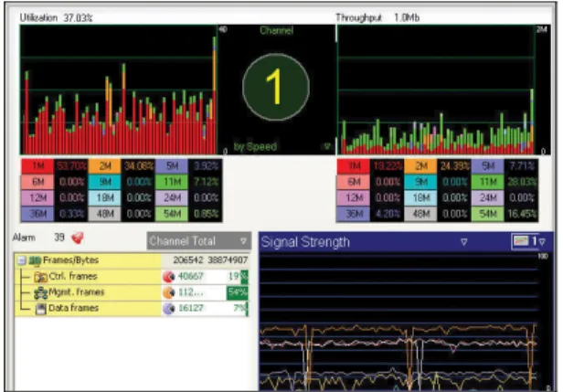
Task: Click the throughput 48M gray swatch
Action: pyautogui.click(x=420, y=214)
